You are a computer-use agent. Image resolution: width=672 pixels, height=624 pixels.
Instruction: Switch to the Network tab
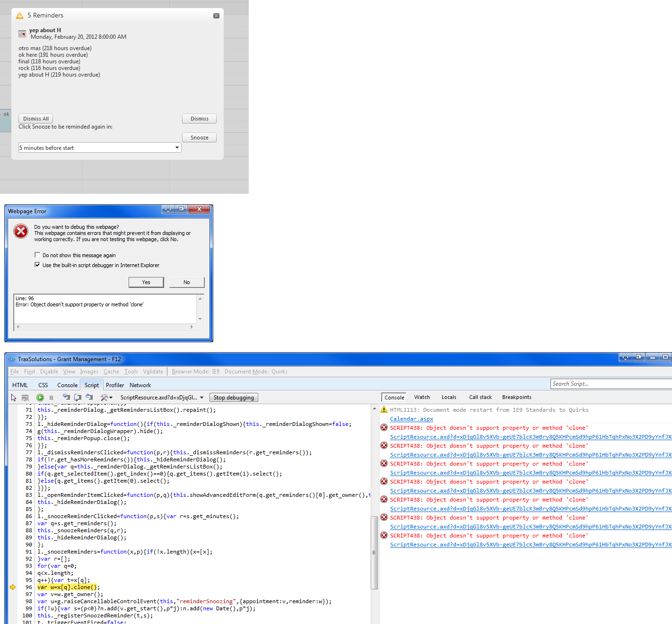click(140, 385)
